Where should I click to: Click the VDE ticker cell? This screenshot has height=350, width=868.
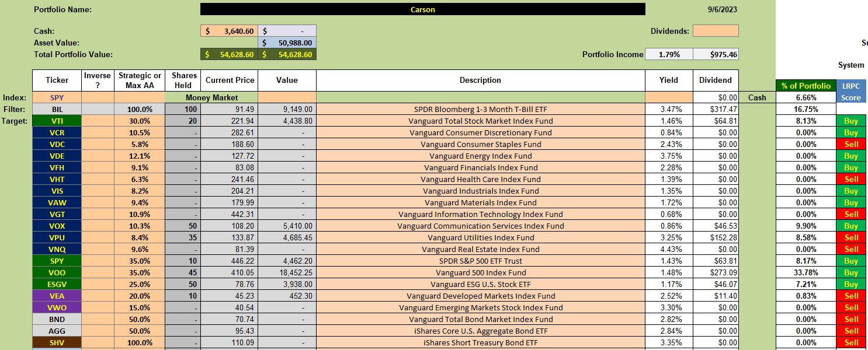click(57, 156)
